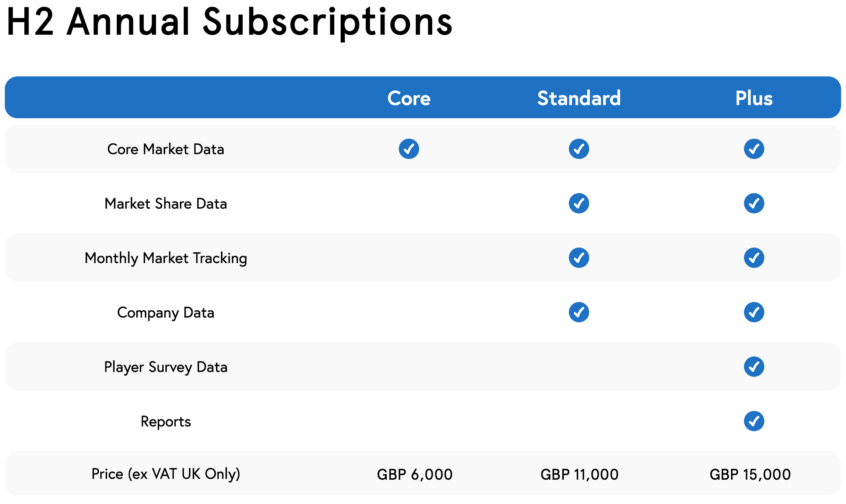Click Player Survey Data checkmark under Plus
Image resolution: width=846 pixels, height=504 pixels.
(x=754, y=367)
